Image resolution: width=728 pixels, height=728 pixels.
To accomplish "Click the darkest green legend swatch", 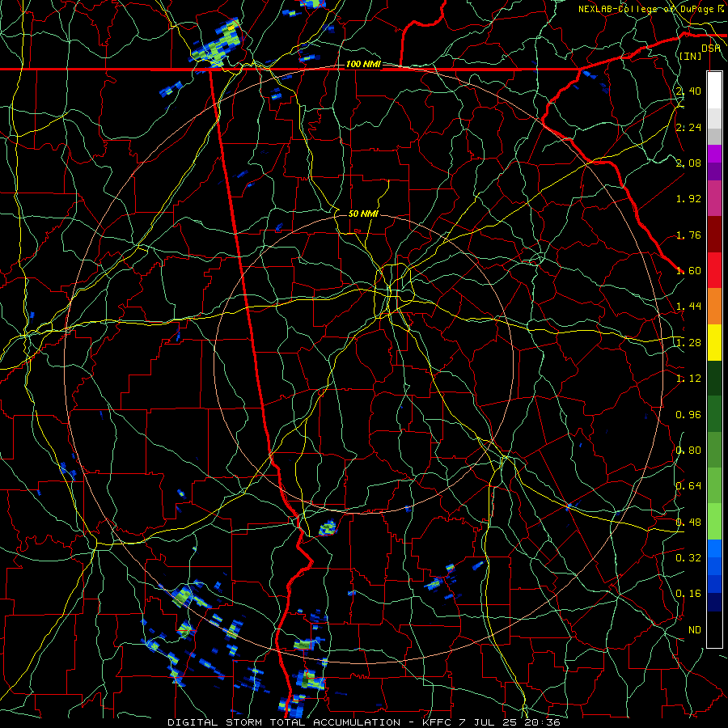I will [714, 378].
